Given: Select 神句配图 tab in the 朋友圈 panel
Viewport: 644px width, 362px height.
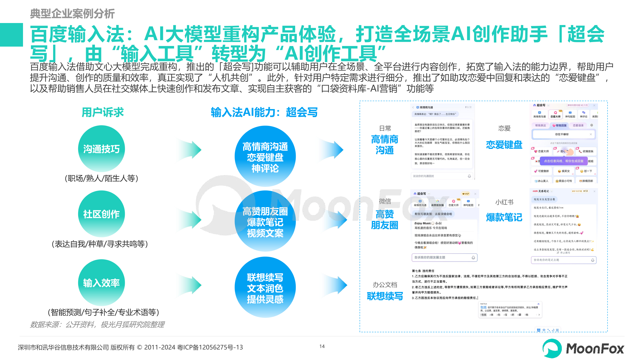Looking at the screenshot, I should point(468,203).
